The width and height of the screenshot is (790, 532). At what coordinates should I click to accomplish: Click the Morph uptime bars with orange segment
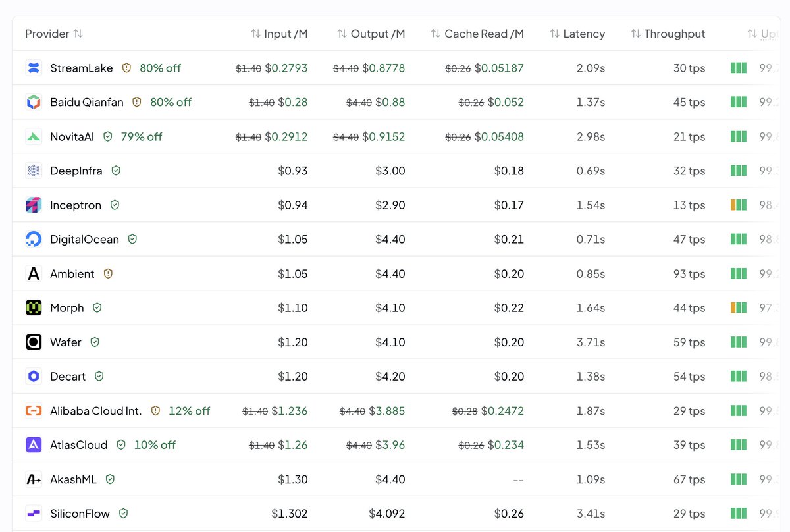739,307
